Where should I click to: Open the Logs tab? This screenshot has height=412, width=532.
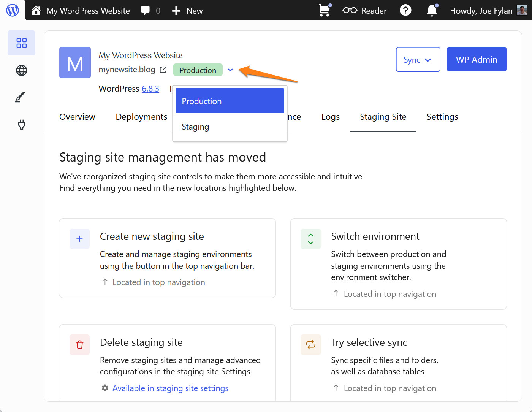[x=330, y=117]
